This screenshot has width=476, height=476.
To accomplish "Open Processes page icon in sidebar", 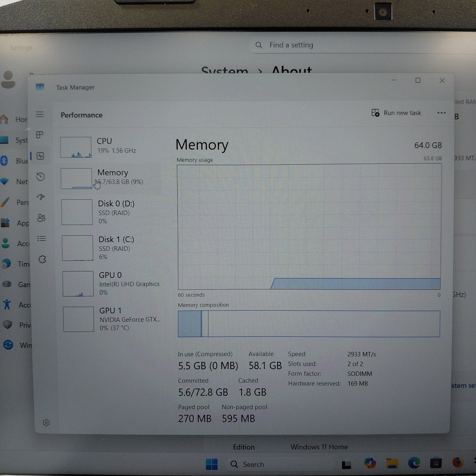I will pos(40,135).
